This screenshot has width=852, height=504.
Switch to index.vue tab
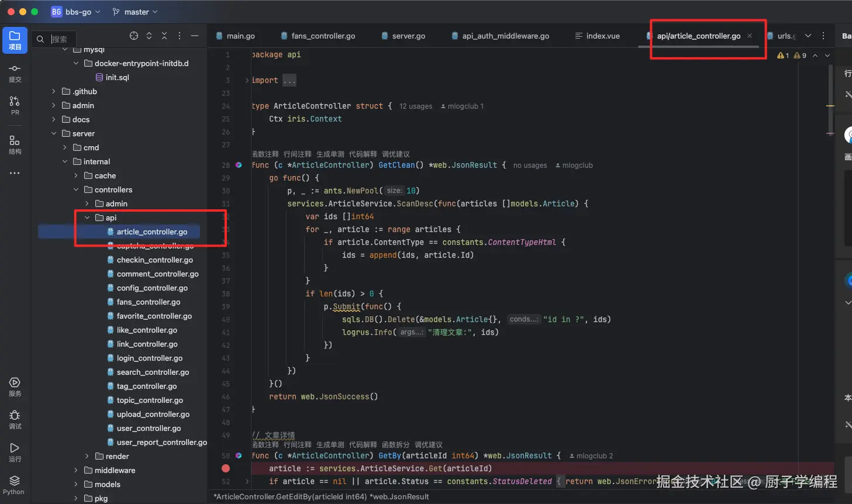[598, 36]
